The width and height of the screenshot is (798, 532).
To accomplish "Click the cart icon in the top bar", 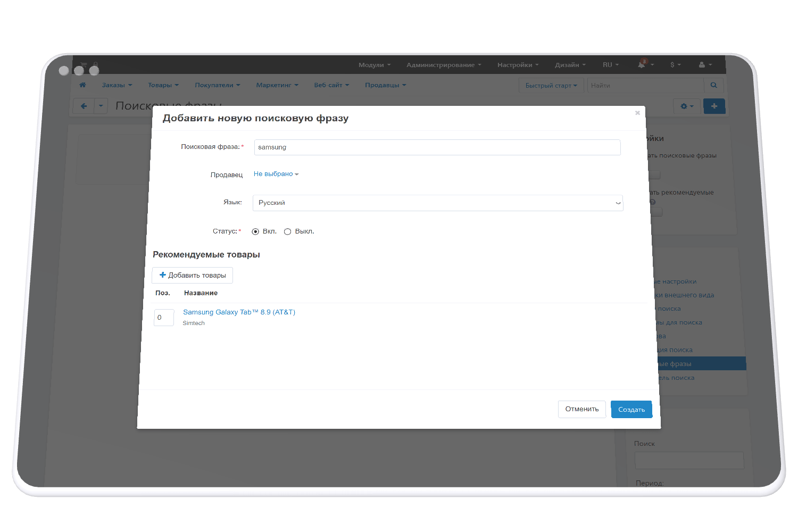I will 84,64.
